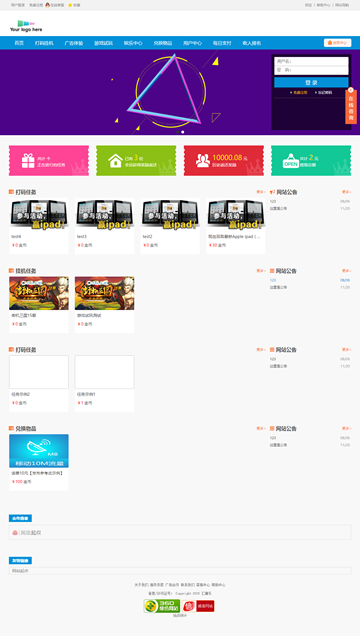This screenshot has height=636, width=360.
Task: Click 'More' beside the topmost 网站公告 panel
Action: coord(346,192)
